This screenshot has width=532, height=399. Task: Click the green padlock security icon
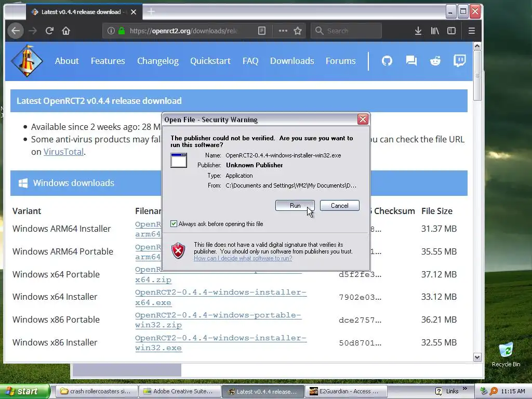tap(122, 31)
